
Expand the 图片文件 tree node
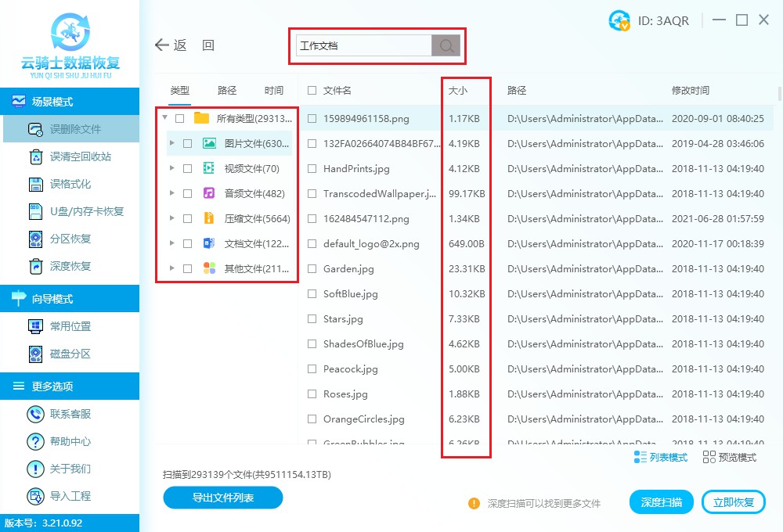coord(172,143)
